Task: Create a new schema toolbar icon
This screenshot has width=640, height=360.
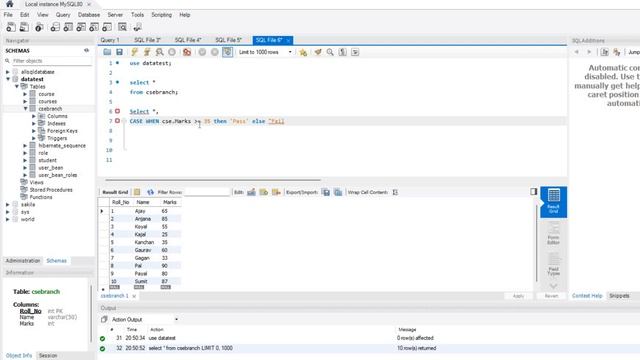Action: pyautogui.click(x=55, y=27)
